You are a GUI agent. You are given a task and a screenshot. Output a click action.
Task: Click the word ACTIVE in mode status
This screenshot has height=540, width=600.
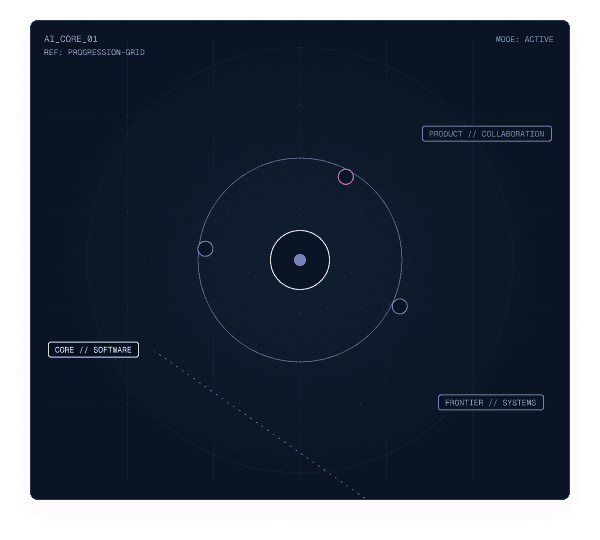coord(539,39)
